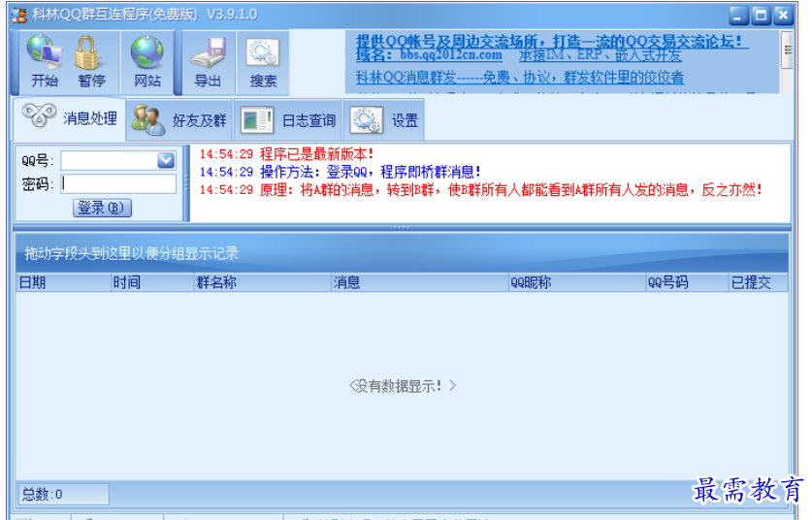Sort by the 时间 column header
812x520 pixels.
point(152,282)
